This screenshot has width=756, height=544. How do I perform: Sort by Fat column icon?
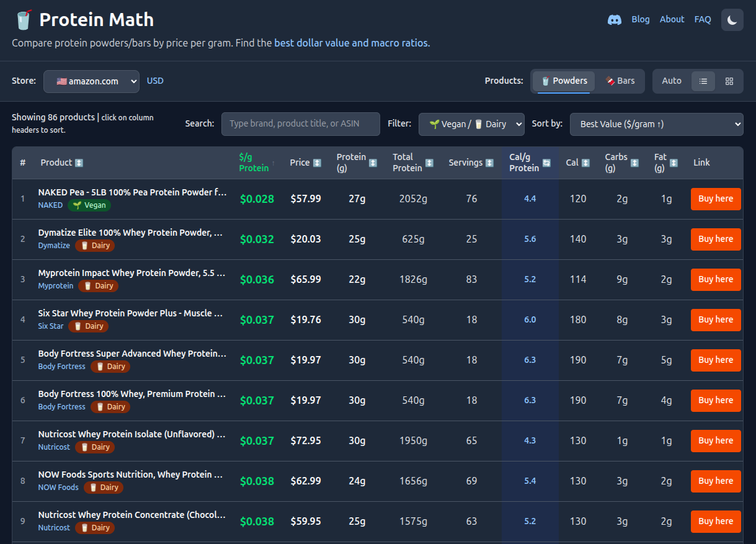tap(674, 163)
